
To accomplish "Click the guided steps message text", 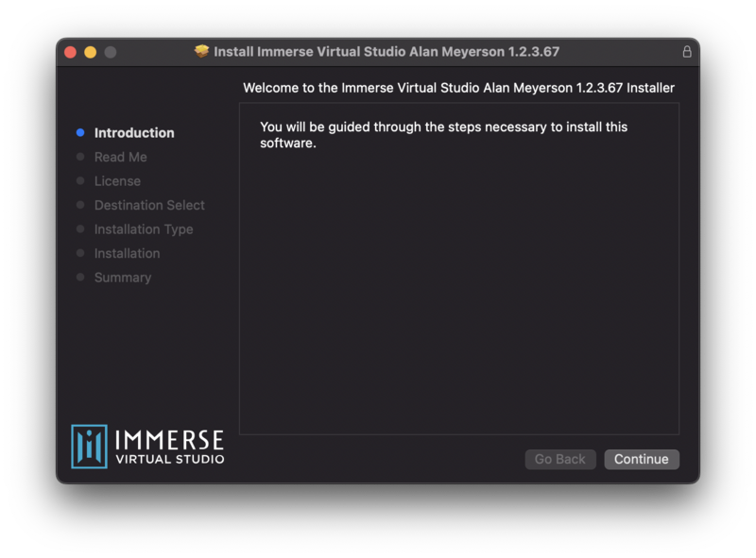I will pos(443,135).
